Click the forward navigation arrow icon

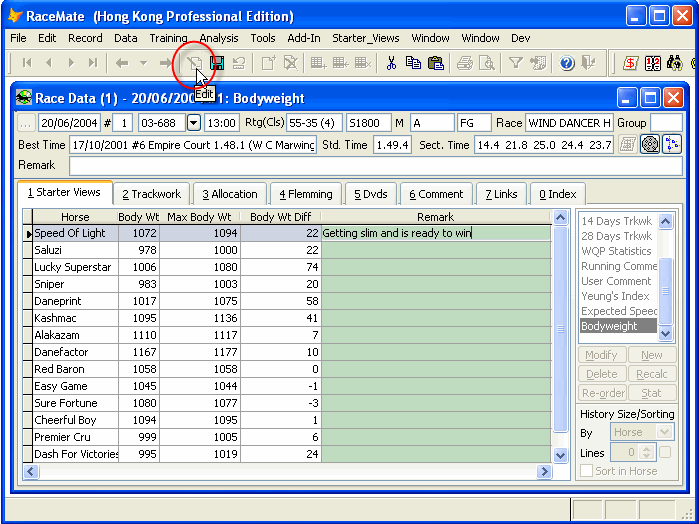coord(165,63)
